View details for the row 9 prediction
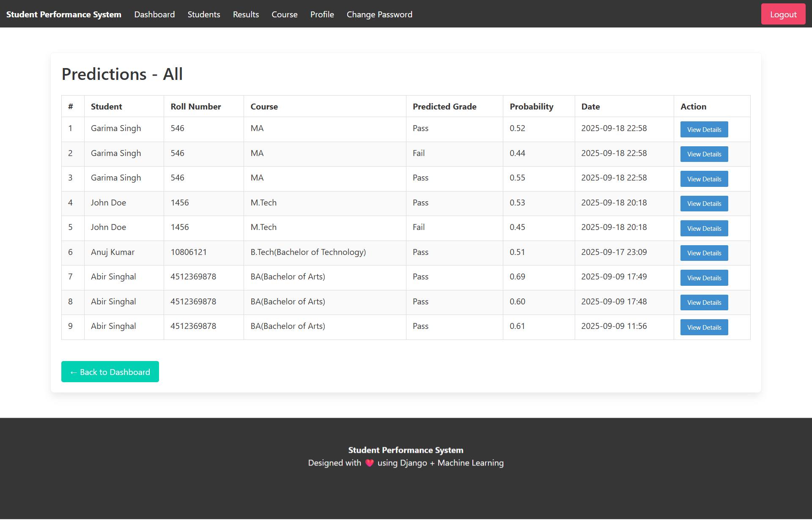Image resolution: width=812 pixels, height=520 pixels. pos(704,327)
